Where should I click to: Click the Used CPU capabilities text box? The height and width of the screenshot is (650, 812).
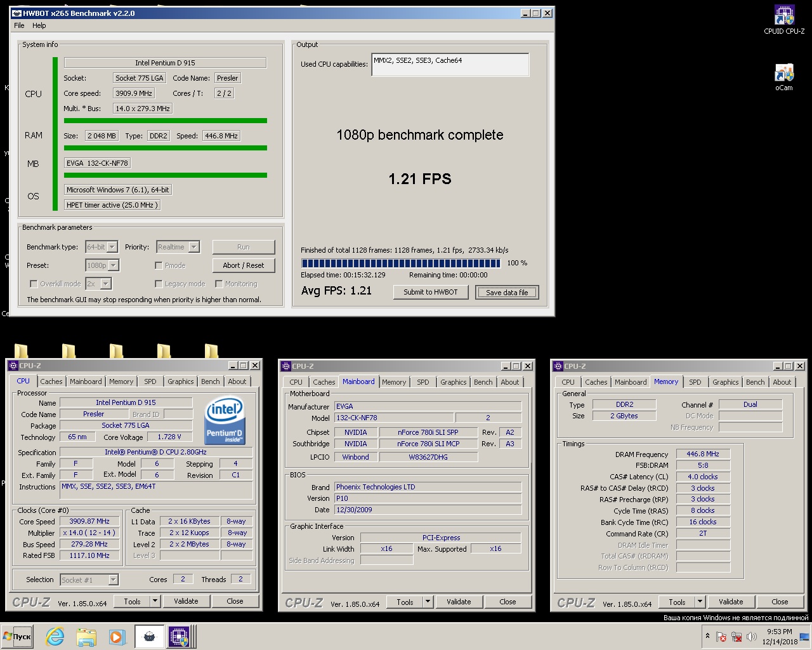[450, 65]
